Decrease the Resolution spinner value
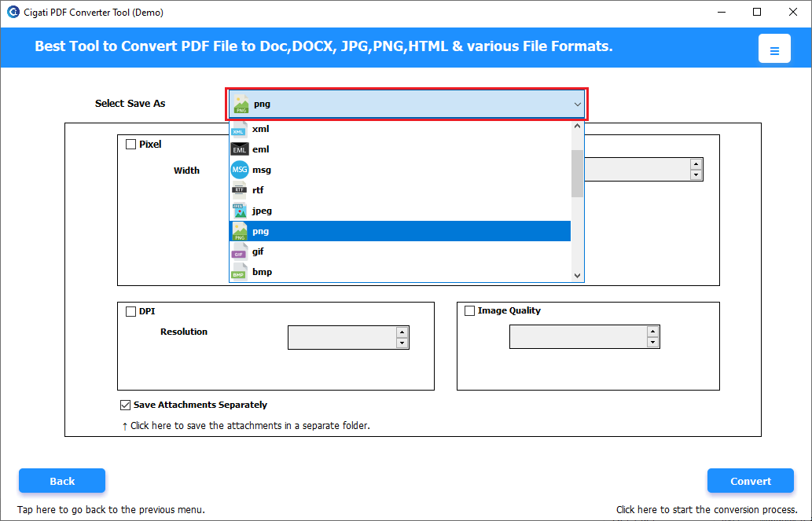 coord(402,343)
